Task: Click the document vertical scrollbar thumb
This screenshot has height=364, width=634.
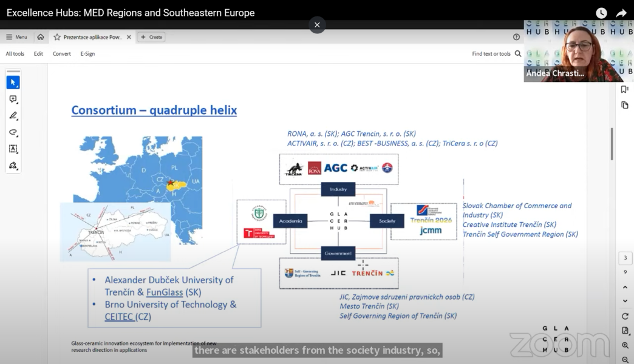Action: point(612,144)
